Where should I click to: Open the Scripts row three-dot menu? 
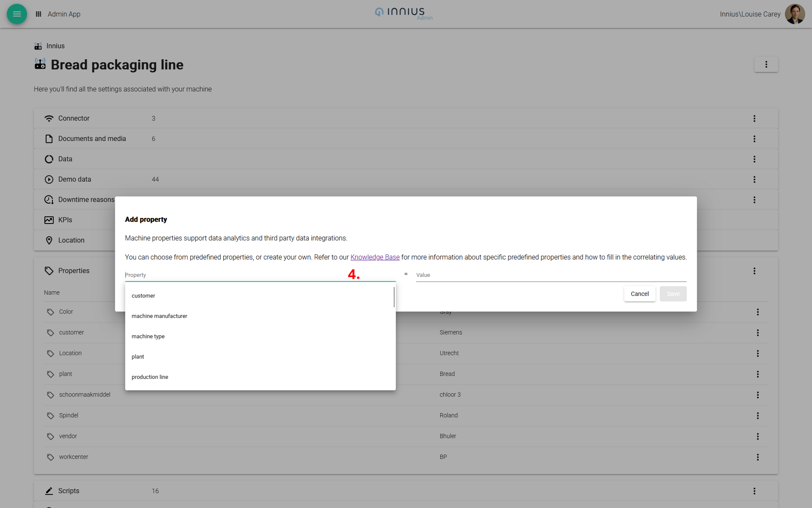[754, 491]
